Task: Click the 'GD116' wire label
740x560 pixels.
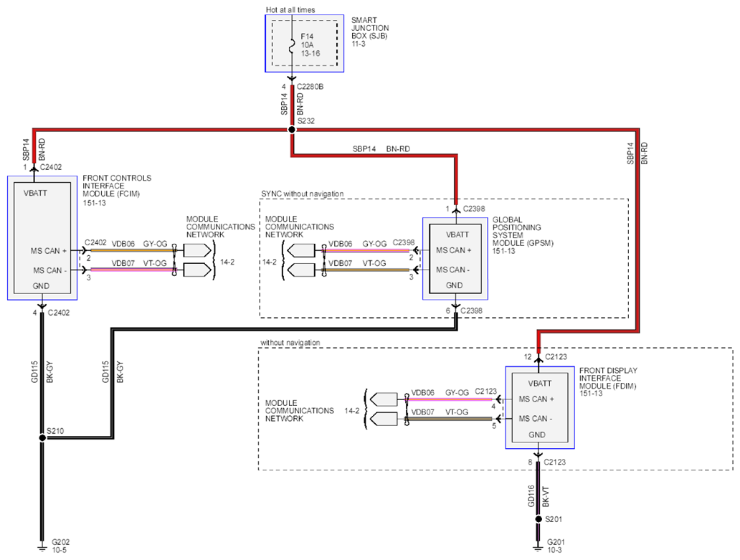Action: (531, 496)
